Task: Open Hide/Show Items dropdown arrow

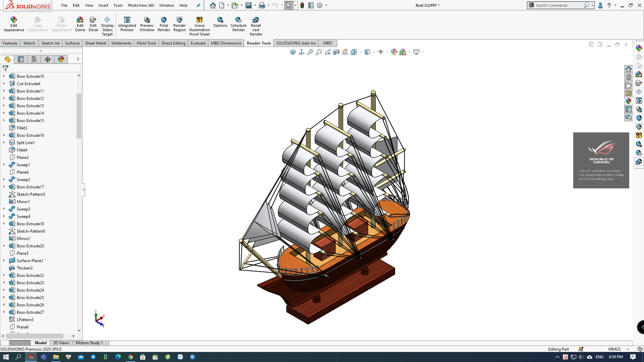Action: tap(387, 52)
